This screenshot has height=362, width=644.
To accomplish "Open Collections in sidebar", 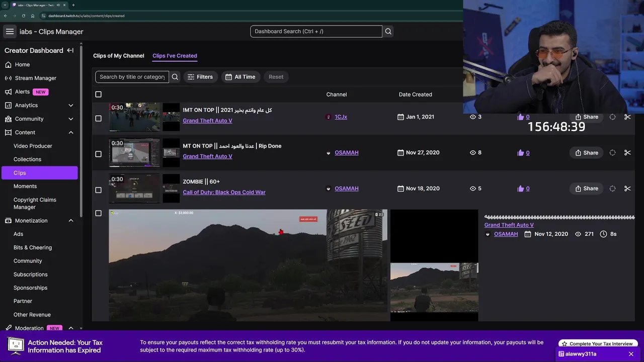I will click(x=27, y=159).
